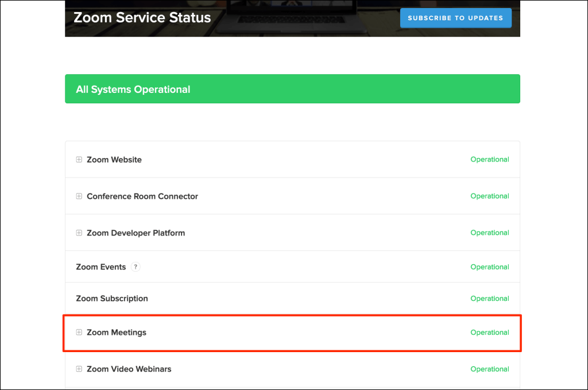Select the Zoom Website label
This screenshot has width=588, height=390.
[114, 160]
